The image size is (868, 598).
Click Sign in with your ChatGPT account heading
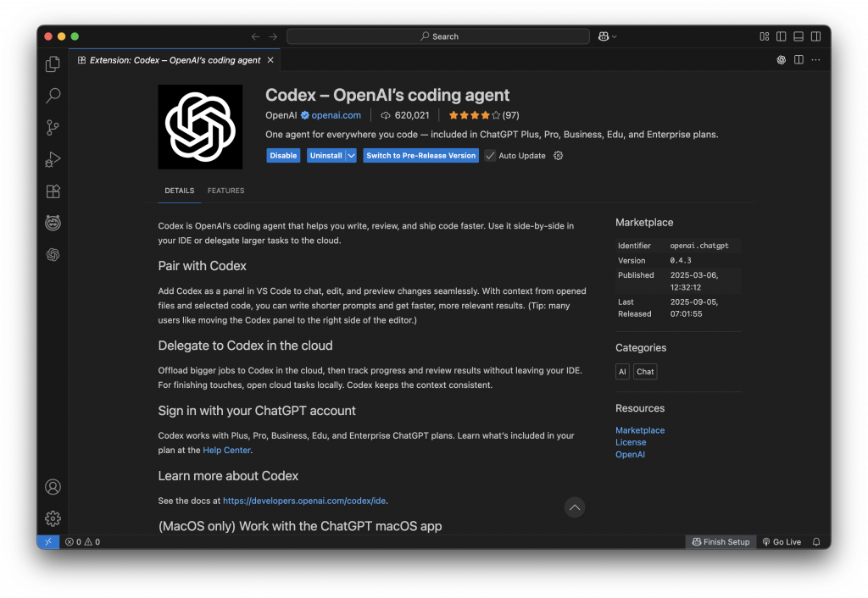257,411
